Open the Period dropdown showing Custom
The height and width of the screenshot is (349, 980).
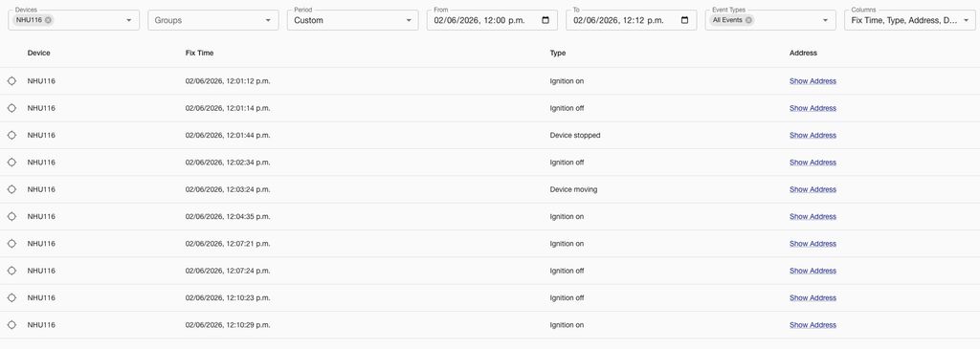pos(352,20)
